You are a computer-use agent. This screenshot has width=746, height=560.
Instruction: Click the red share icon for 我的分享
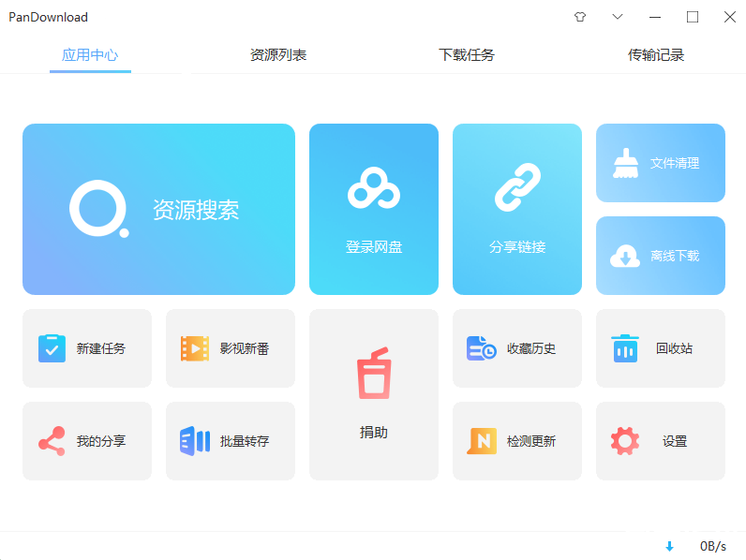(52, 441)
